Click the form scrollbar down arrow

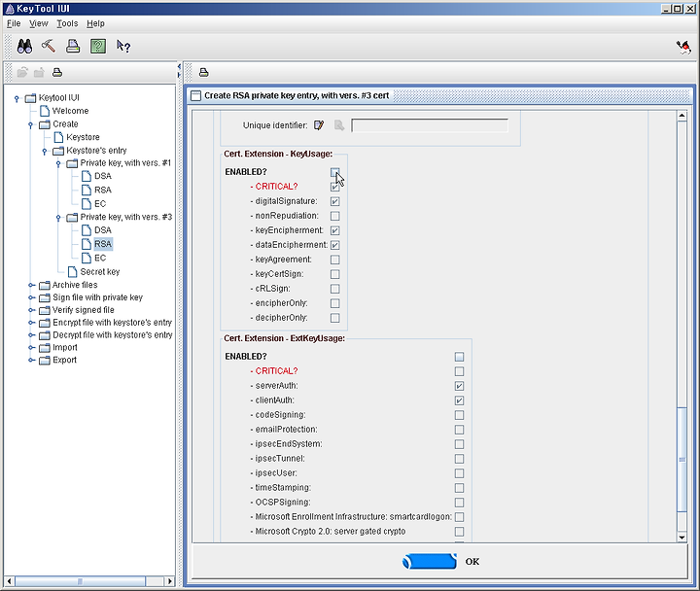pos(682,538)
